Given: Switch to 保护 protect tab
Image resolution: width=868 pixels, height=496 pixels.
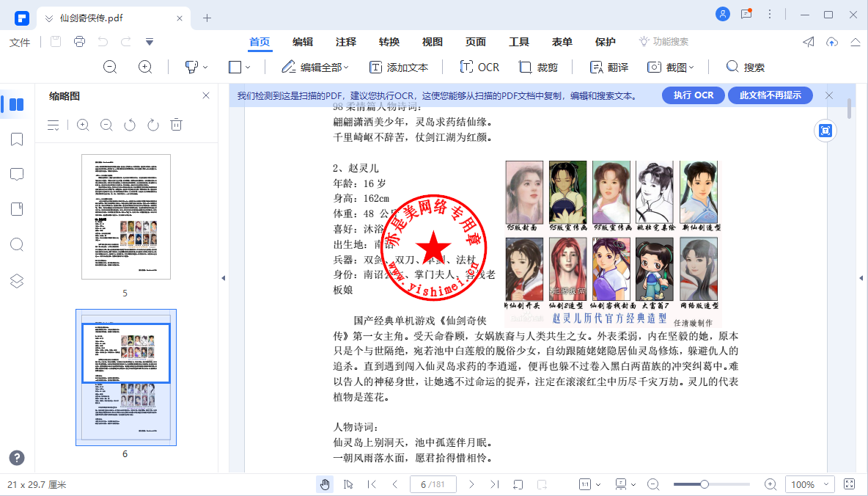Looking at the screenshot, I should coord(605,42).
